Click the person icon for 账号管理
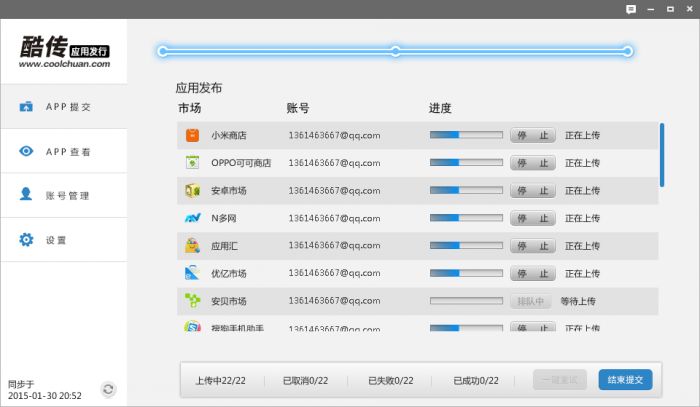700x407 pixels. point(26,194)
